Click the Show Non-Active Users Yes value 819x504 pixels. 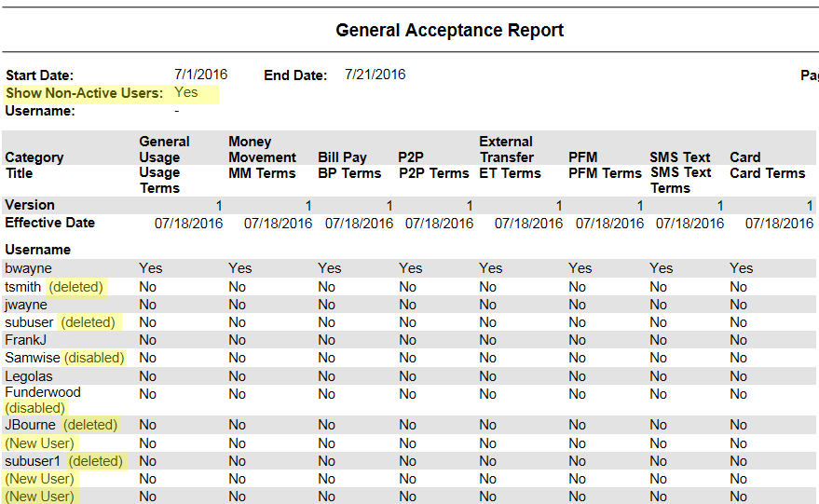click(186, 92)
